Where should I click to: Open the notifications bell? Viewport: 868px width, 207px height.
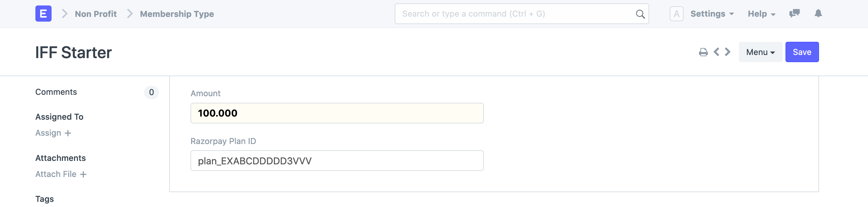point(818,13)
